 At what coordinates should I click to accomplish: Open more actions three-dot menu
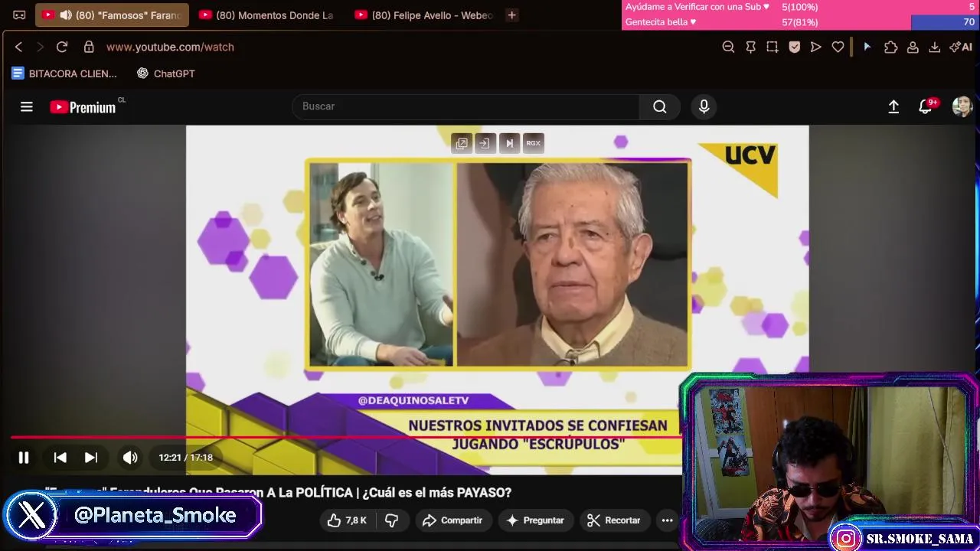click(x=667, y=520)
